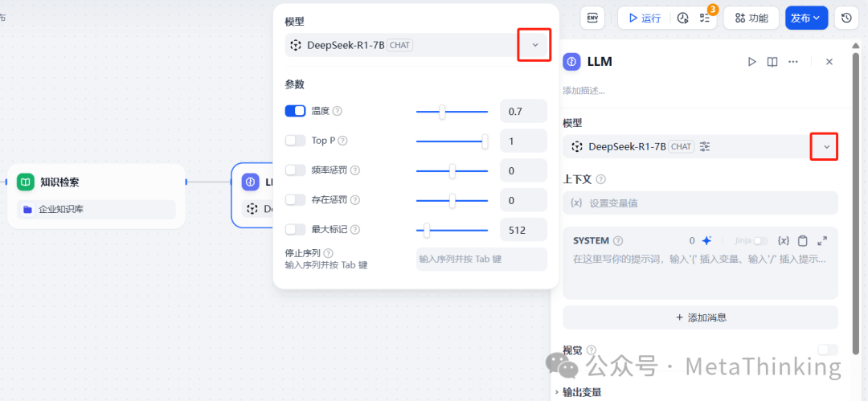Show help for 温度 temperature
868x401 pixels.
tap(337, 112)
